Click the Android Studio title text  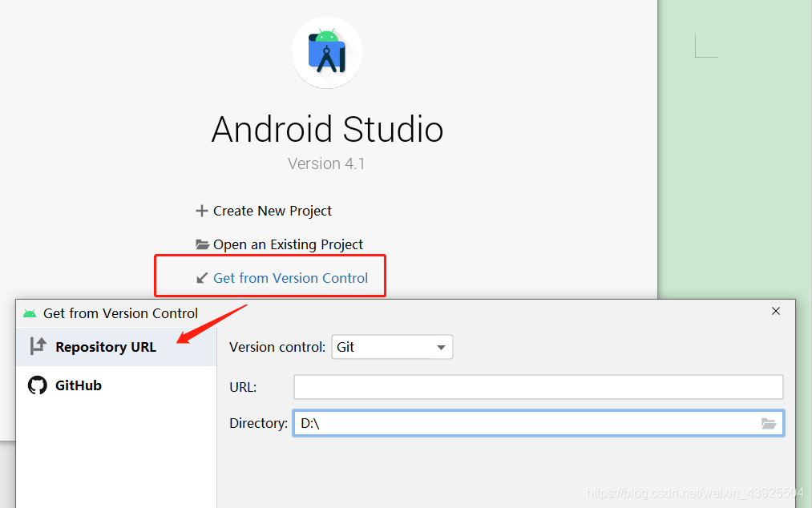coord(327,130)
